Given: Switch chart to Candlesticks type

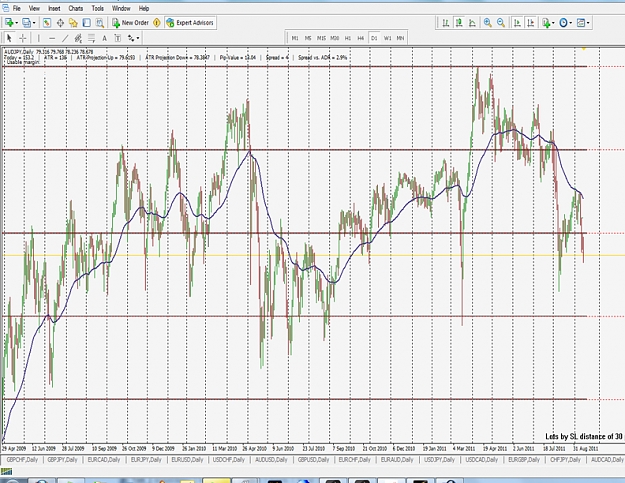Looking at the screenshot, I should tap(459, 23).
